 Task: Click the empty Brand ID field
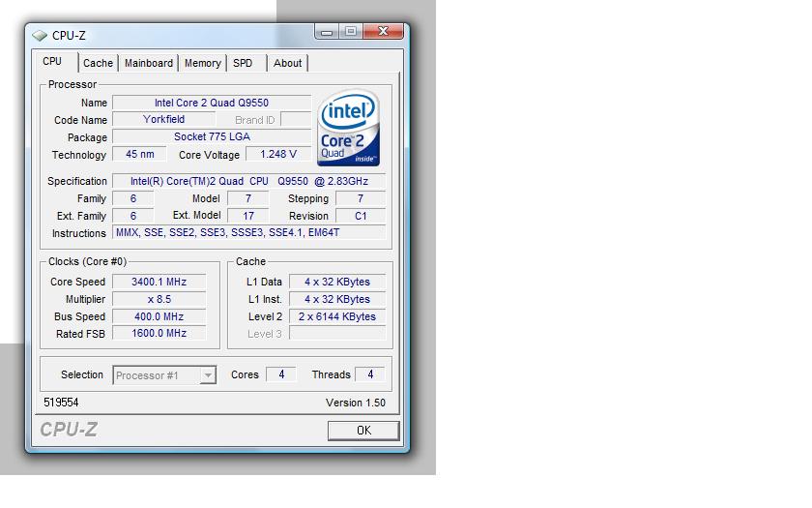[296, 119]
